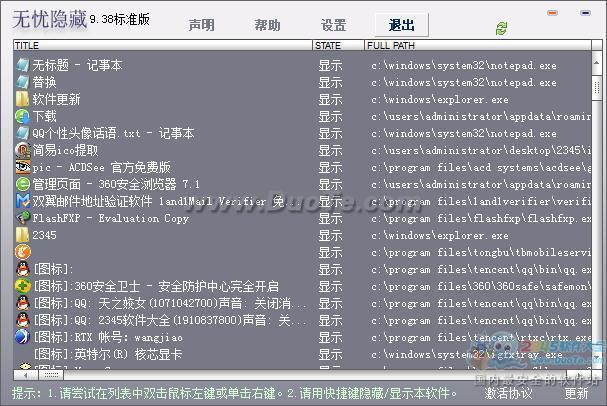Click the horizontal scrollbar left arrow

[x=26, y=375]
